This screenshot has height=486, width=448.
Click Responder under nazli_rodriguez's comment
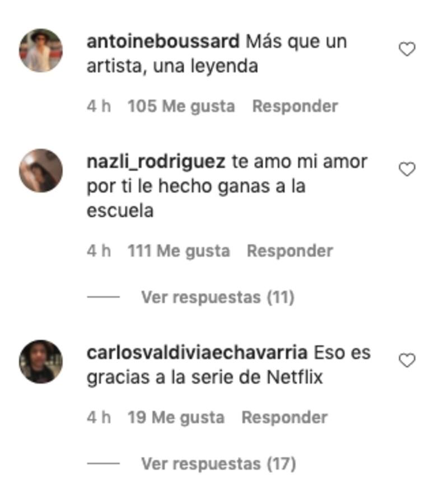pyautogui.click(x=290, y=251)
